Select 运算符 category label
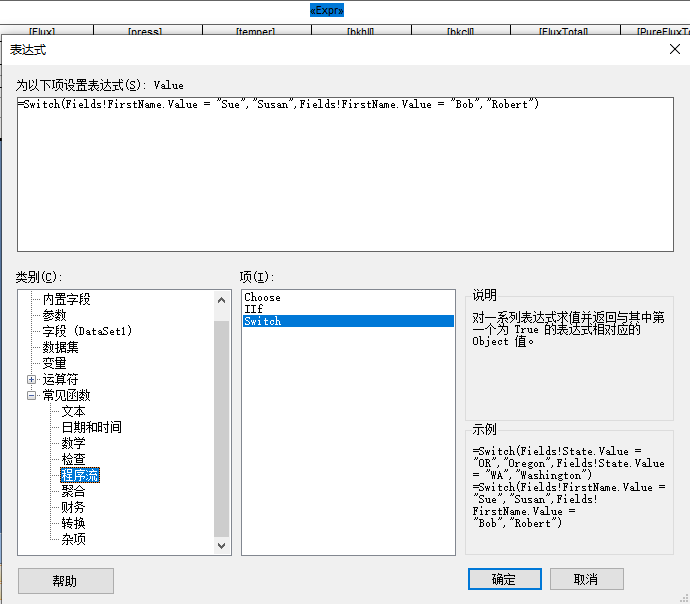This screenshot has height=604, width=690. pyautogui.click(x=60, y=379)
